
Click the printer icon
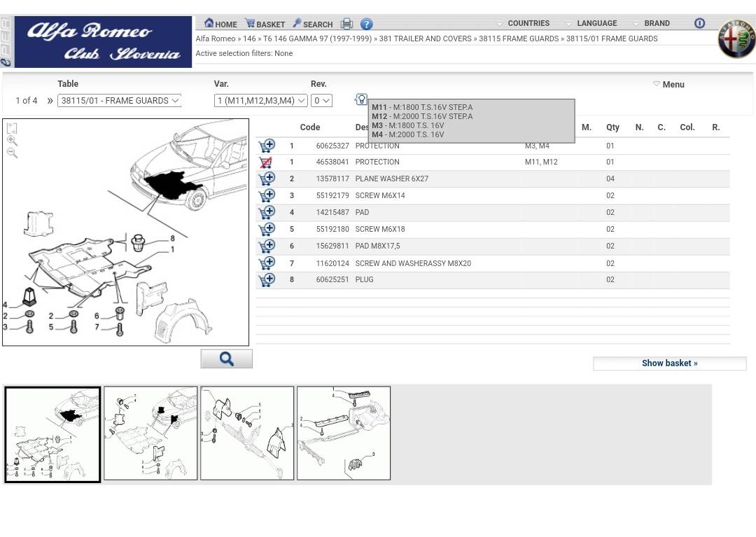tap(346, 24)
